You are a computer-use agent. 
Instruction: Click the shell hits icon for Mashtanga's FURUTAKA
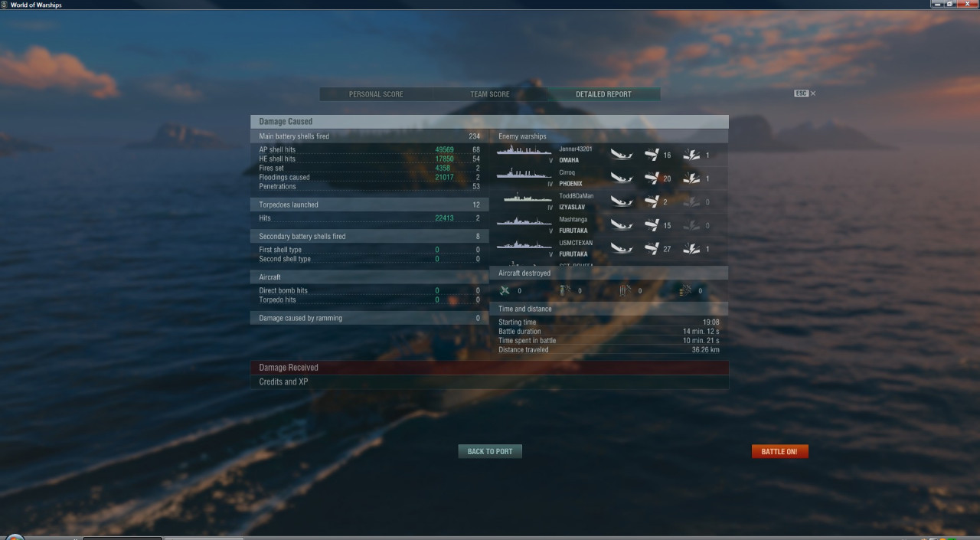(652, 225)
